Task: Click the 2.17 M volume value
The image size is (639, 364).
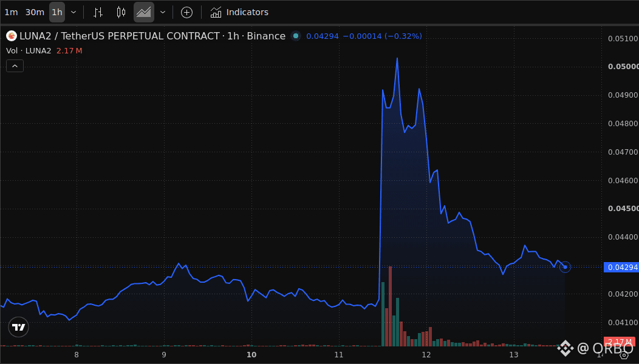Action: point(69,51)
